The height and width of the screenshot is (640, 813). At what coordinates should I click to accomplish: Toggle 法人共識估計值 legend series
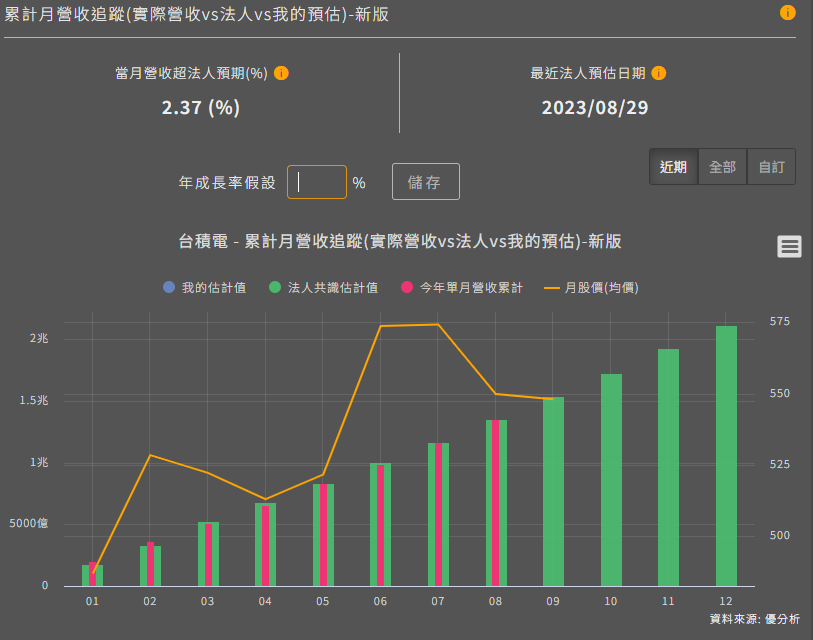[324, 287]
